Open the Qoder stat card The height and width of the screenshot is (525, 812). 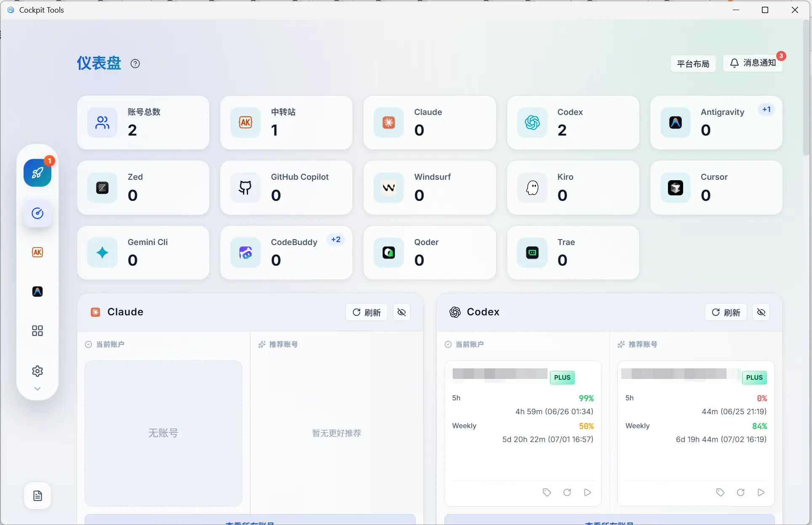[430, 253]
